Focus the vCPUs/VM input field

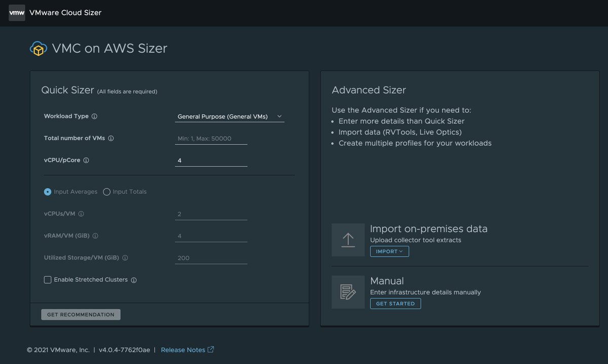[211, 214]
